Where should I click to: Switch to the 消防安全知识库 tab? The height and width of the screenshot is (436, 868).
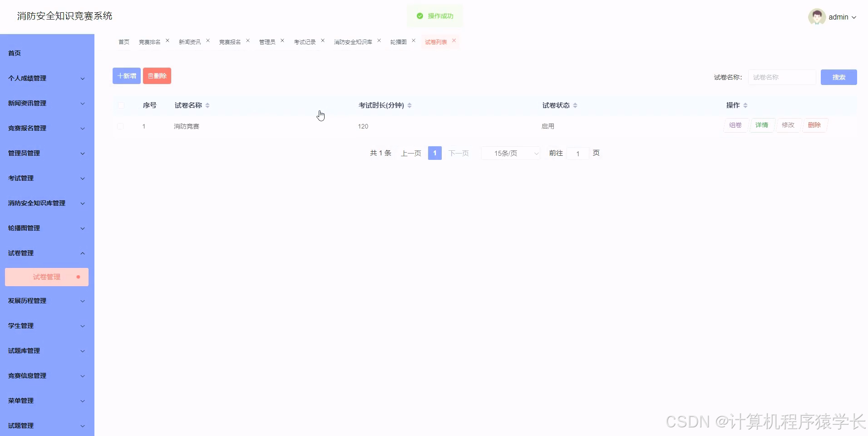(x=353, y=42)
